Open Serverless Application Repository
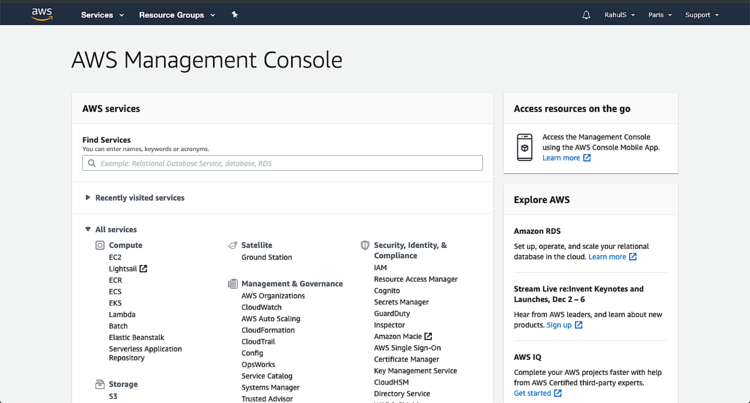This screenshot has height=403, width=750. 145,353
